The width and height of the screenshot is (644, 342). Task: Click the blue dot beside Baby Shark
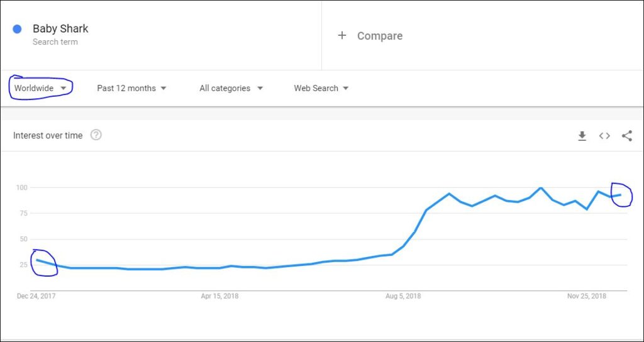[x=18, y=29]
